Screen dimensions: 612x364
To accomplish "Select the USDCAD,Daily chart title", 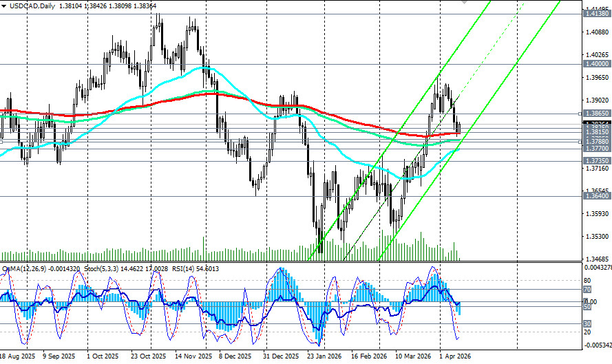I will (32, 6).
